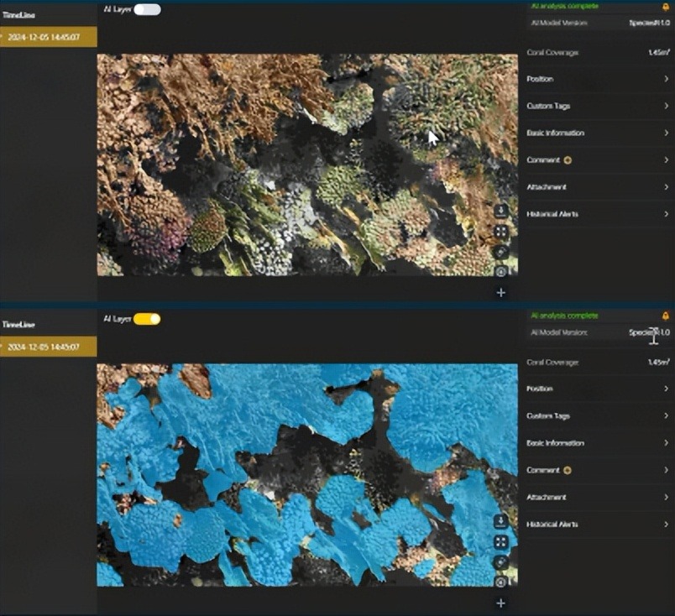Click the orange alert bell in the lower panel

(666, 316)
